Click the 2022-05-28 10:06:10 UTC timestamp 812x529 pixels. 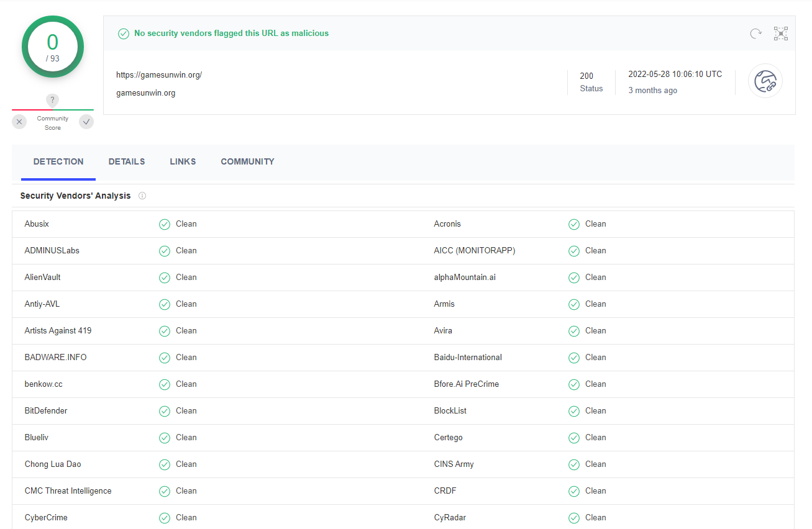click(675, 74)
